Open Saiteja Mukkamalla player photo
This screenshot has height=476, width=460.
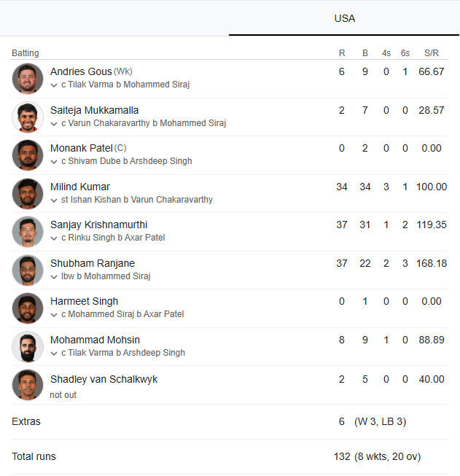pos(28,117)
